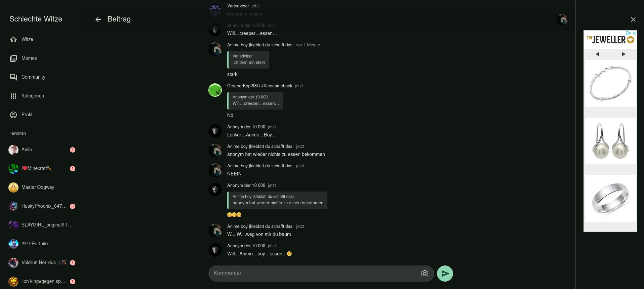Open the Kategorien grid icon
This screenshot has width=644, height=289.
13,96
